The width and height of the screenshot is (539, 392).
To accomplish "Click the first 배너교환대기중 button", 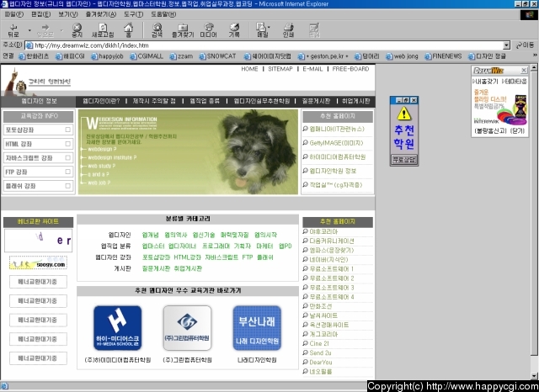I will pyautogui.click(x=38, y=282).
